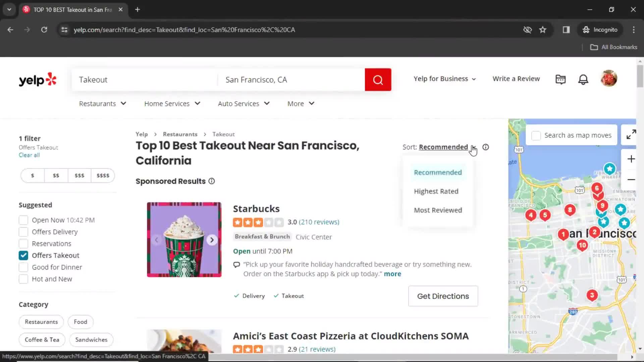Click the San Francisco location field

[x=291, y=80]
